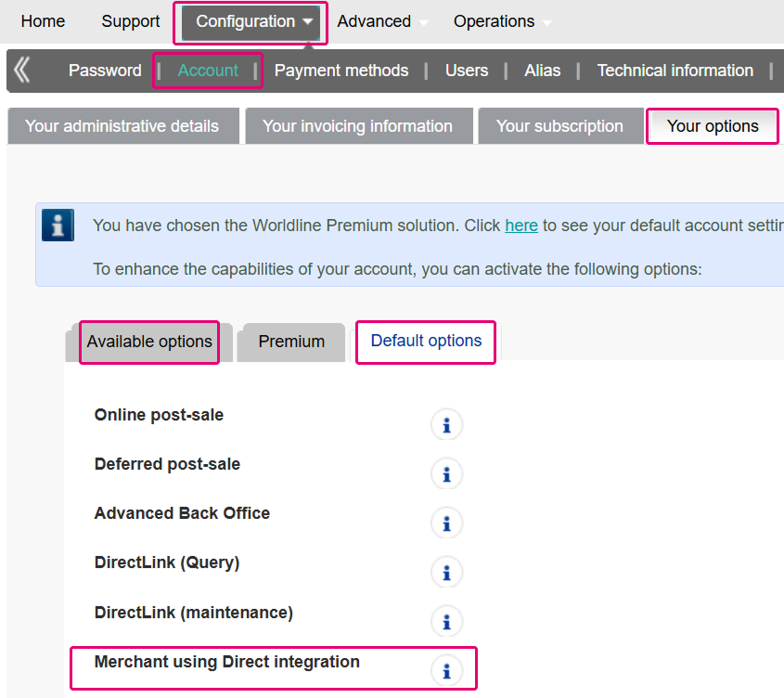The image size is (784, 698).
Task: Collapse menu with double chevron icon
Action: (22, 71)
